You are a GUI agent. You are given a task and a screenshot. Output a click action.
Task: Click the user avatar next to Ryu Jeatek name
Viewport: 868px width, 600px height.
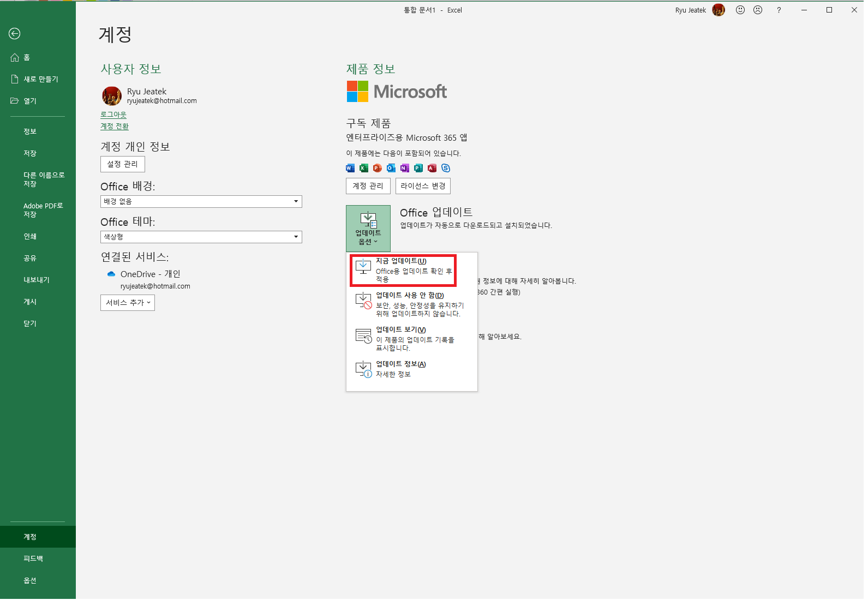tap(112, 96)
